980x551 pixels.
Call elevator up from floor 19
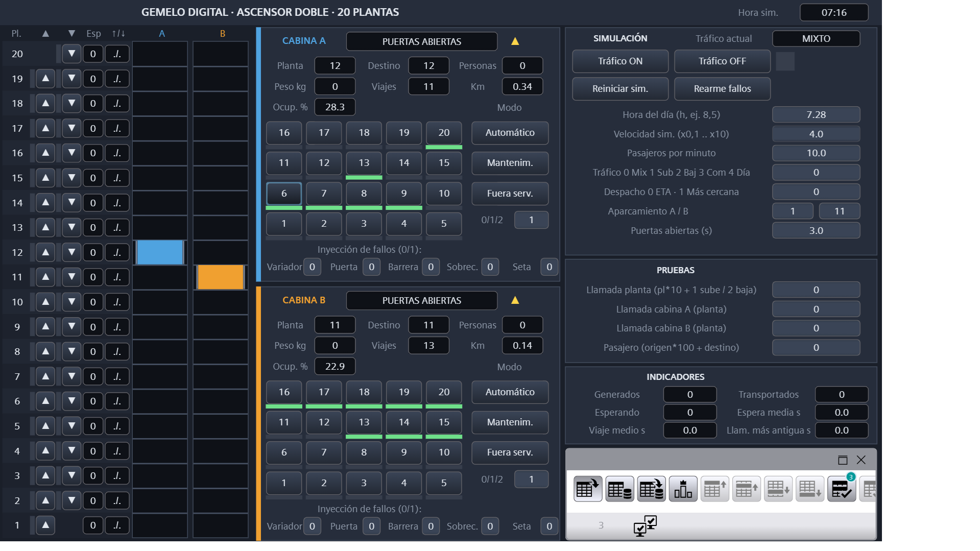45,79
